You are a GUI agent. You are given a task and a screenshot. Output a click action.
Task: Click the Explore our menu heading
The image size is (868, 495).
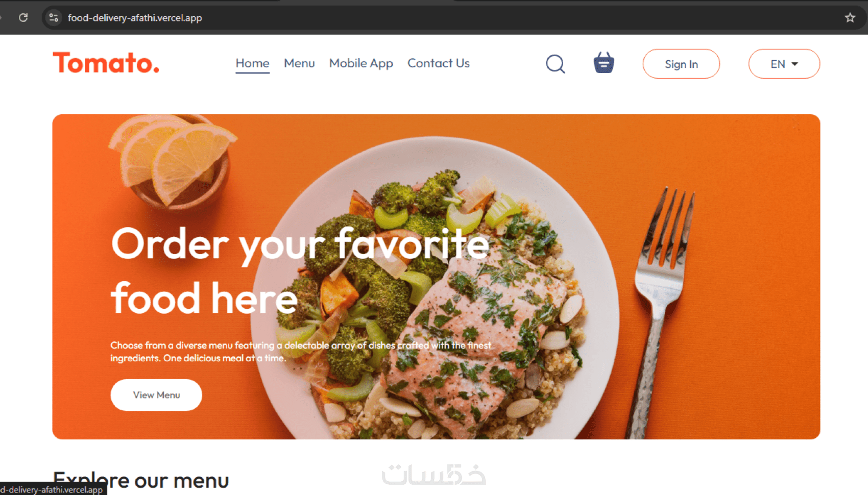(141, 481)
